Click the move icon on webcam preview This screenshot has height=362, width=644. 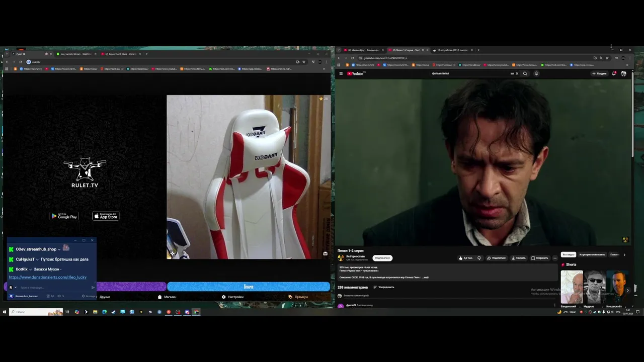click(x=172, y=253)
